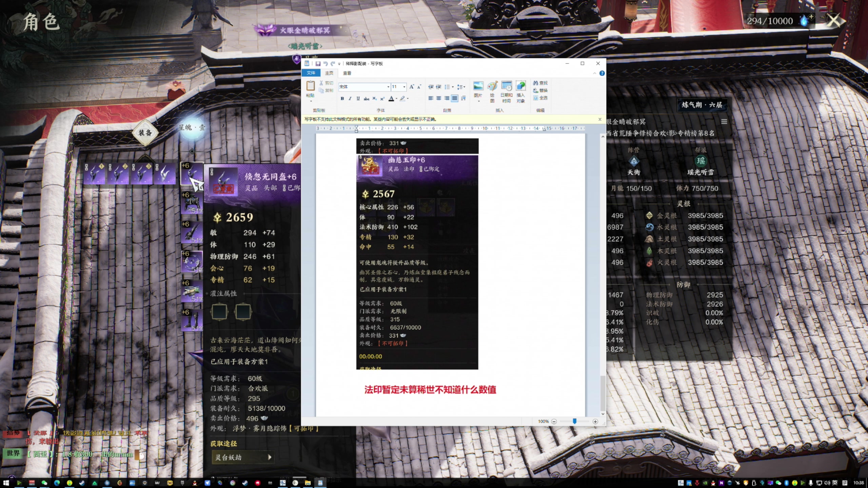Zoom out with the WordPad minus button
This screenshot has height=488, width=868.
point(554,422)
